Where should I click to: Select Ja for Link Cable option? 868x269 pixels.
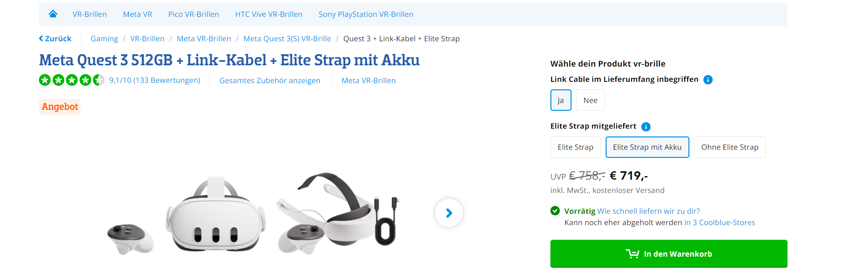pos(561,100)
